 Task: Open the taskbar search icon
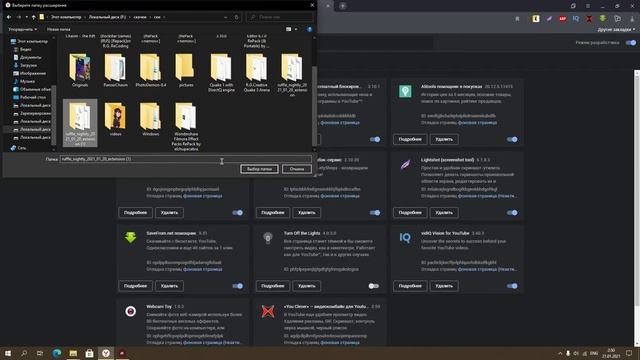click(24, 353)
